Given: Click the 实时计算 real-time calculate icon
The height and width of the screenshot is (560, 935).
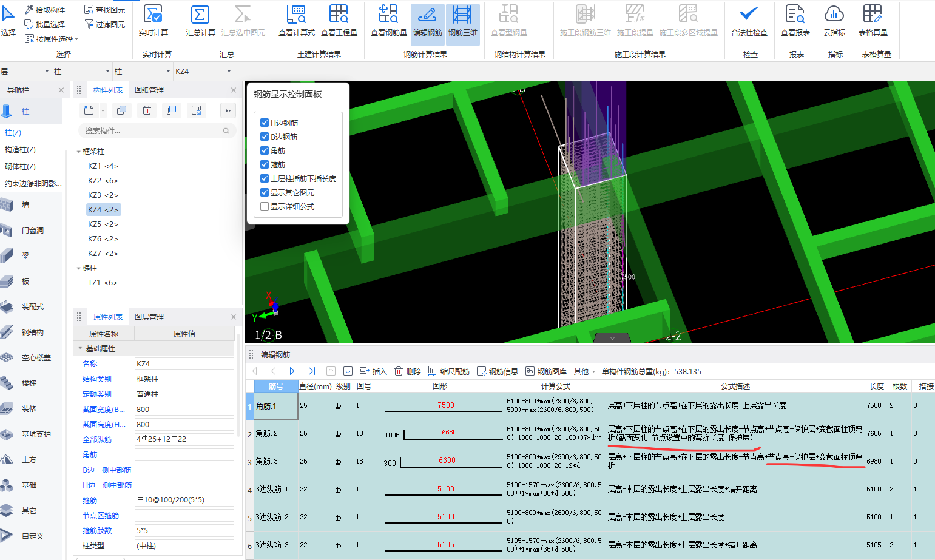Looking at the screenshot, I should click(x=154, y=14).
